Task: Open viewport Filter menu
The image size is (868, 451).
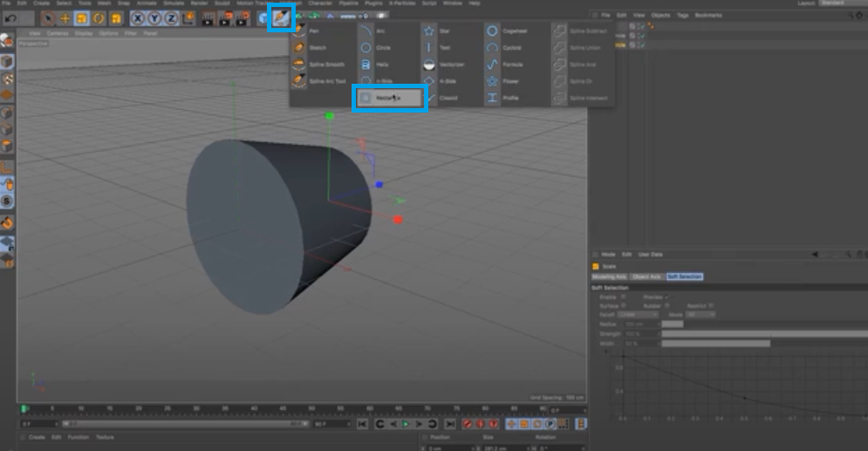Action: pyautogui.click(x=131, y=33)
